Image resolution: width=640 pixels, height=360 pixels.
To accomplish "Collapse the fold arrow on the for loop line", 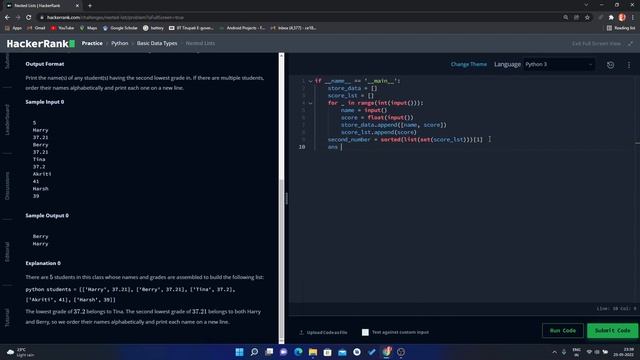I will pyautogui.click(x=310, y=103).
